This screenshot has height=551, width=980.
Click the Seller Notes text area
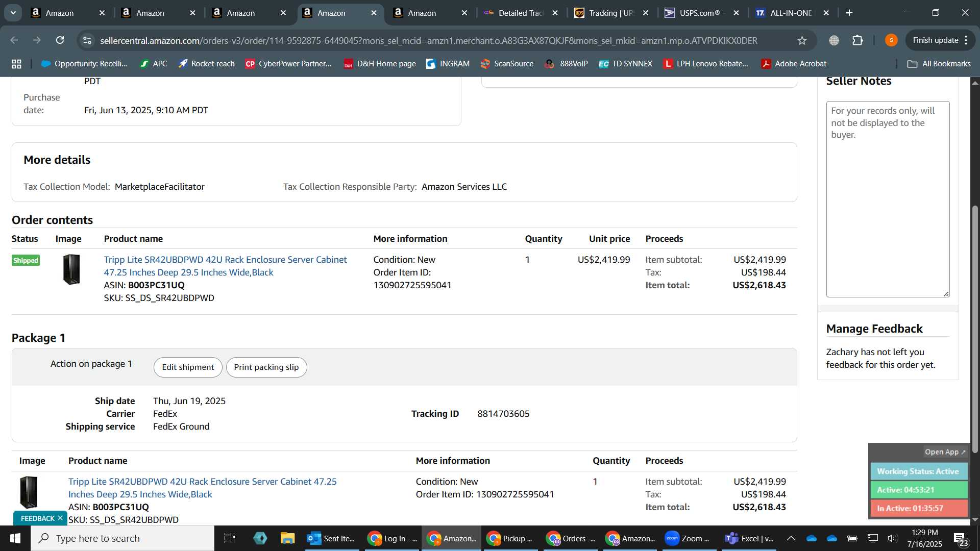click(888, 199)
